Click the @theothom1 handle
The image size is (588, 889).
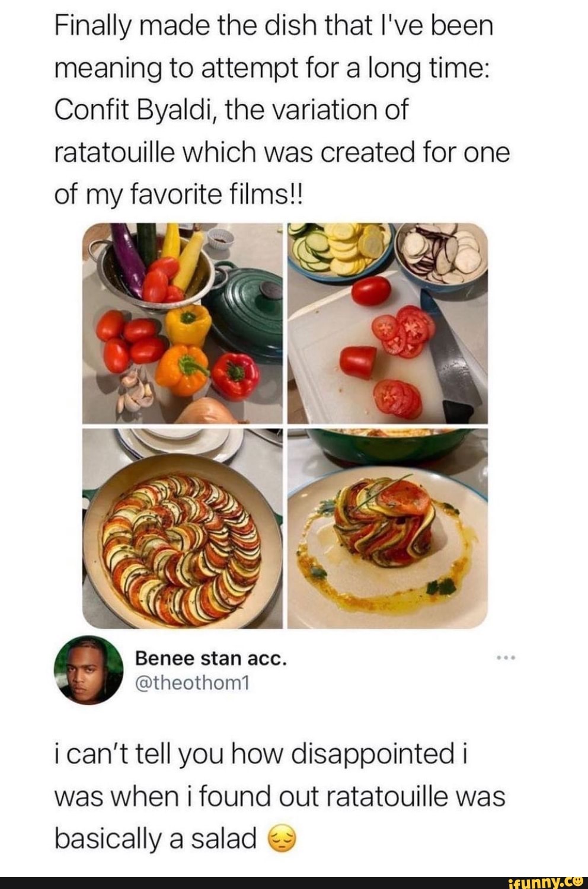[x=193, y=683]
